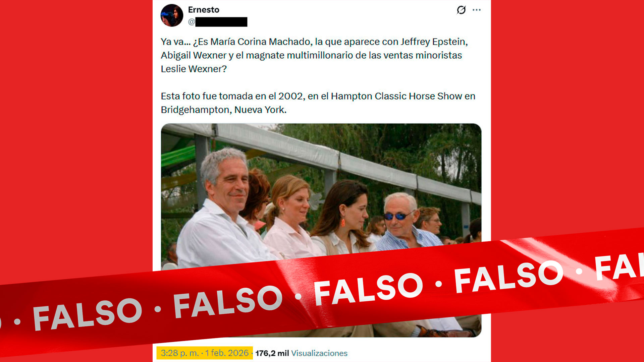This screenshot has height=362, width=644.
Task: Click the date "1 feb. 2026"
Action: pos(227,353)
